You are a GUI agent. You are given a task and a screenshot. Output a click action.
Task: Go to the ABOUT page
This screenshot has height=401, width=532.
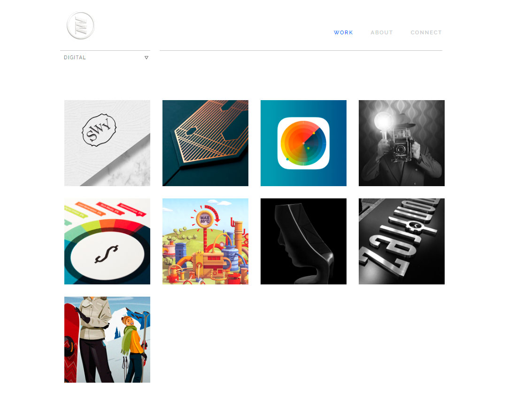pyautogui.click(x=382, y=32)
